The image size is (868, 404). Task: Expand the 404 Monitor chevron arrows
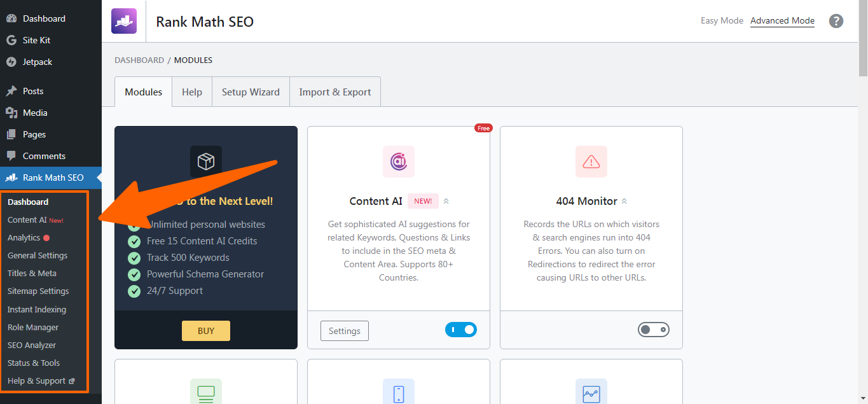coord(624,201)
